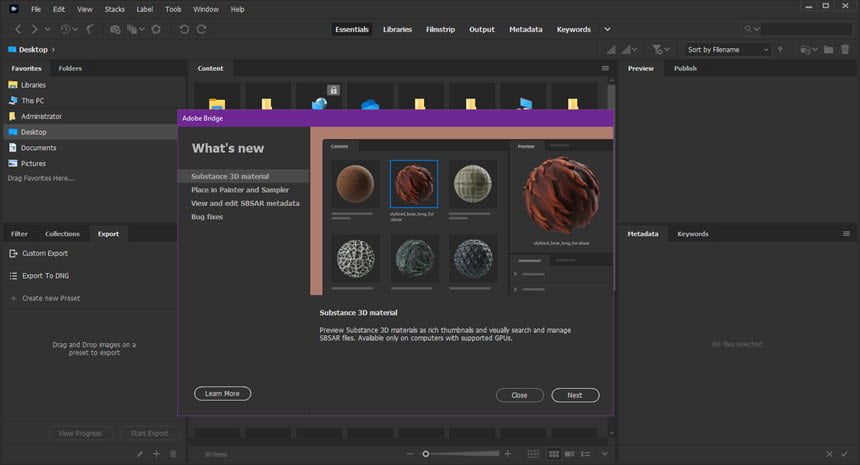The image size is (860, 465).
Task: Switch to the Publish panel tab
Action: point(685,69)
